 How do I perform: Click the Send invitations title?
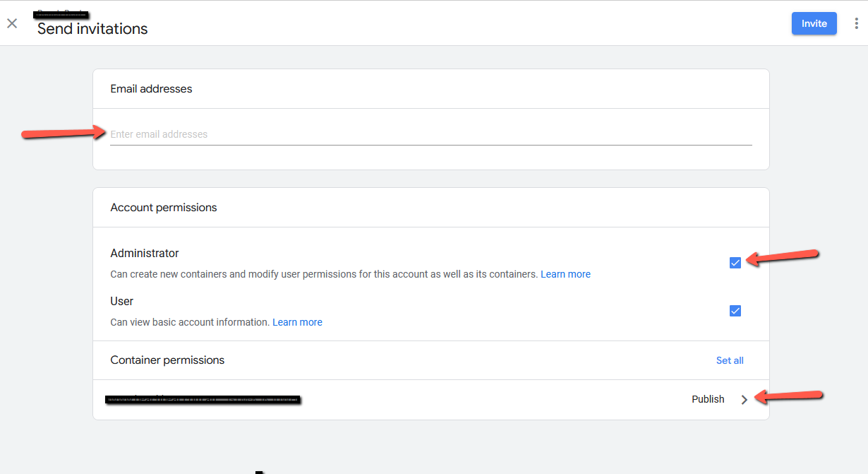91,29
